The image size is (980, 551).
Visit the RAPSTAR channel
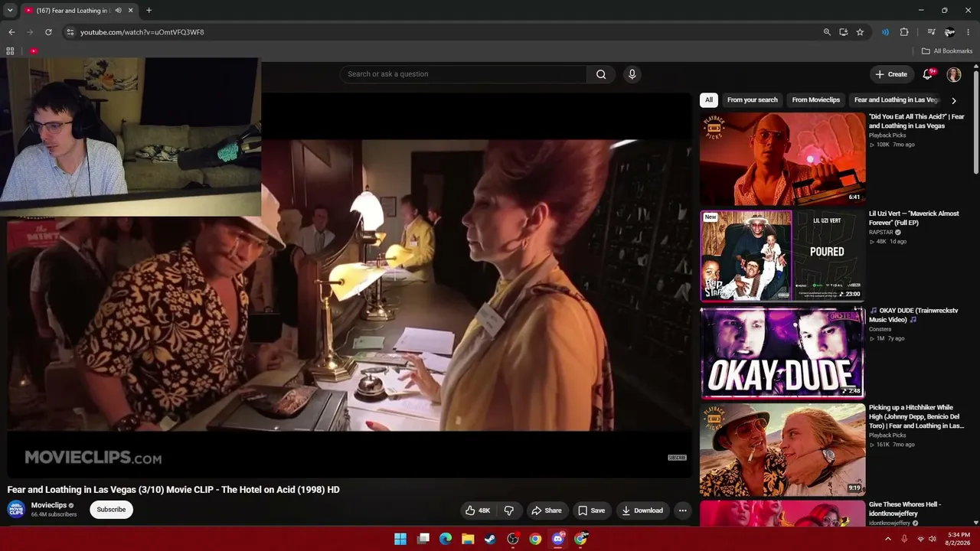coord(881,232)
